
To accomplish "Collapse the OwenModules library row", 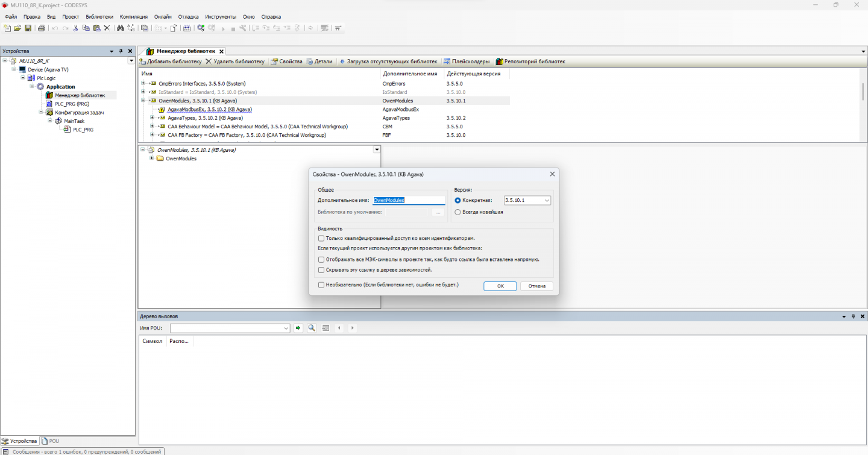I will (143, 101).
